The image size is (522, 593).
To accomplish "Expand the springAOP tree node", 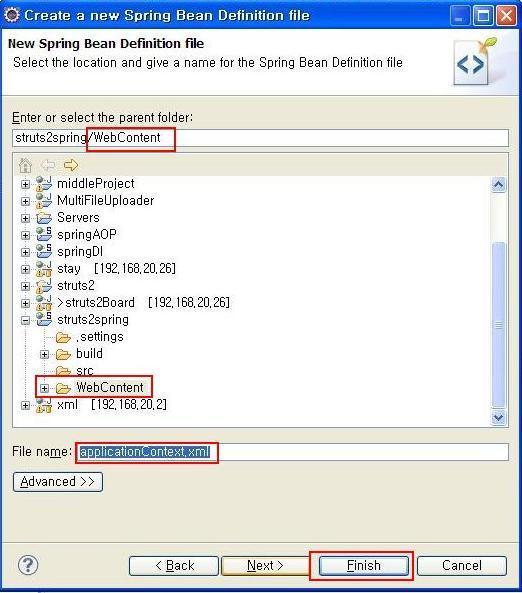I will (x=25, y=235).
